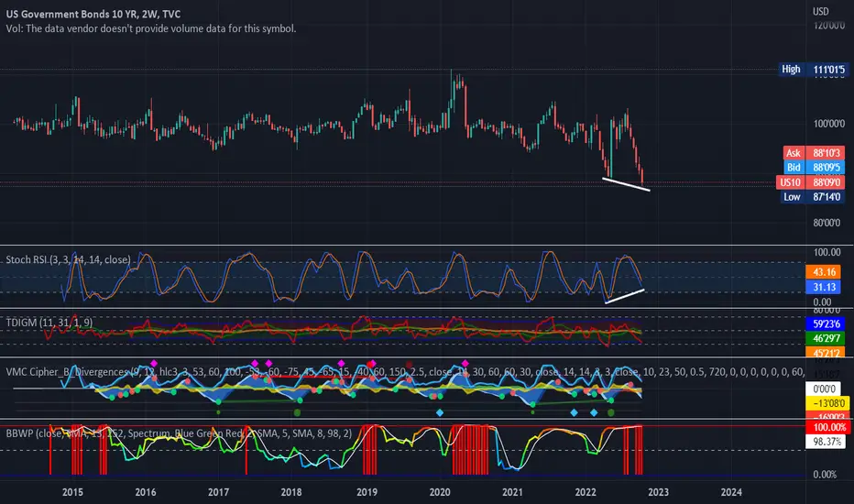854x504 pixels.
Task: Click the 2024 label on the time axis
Action: pyautogui.click(x=731, y=492)
